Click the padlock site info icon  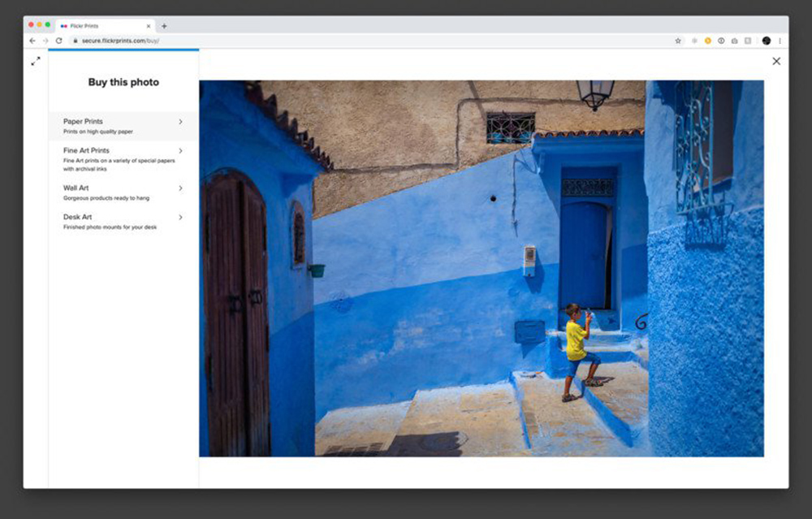74,41
